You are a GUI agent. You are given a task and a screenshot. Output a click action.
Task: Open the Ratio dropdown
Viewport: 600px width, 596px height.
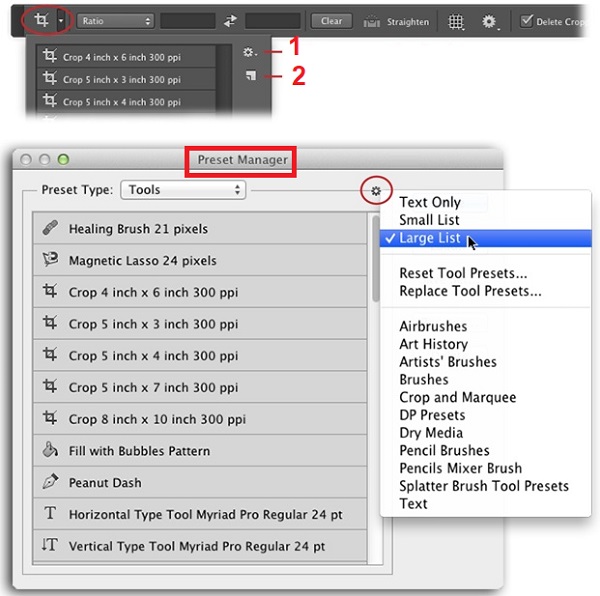(x=115, y=21)
